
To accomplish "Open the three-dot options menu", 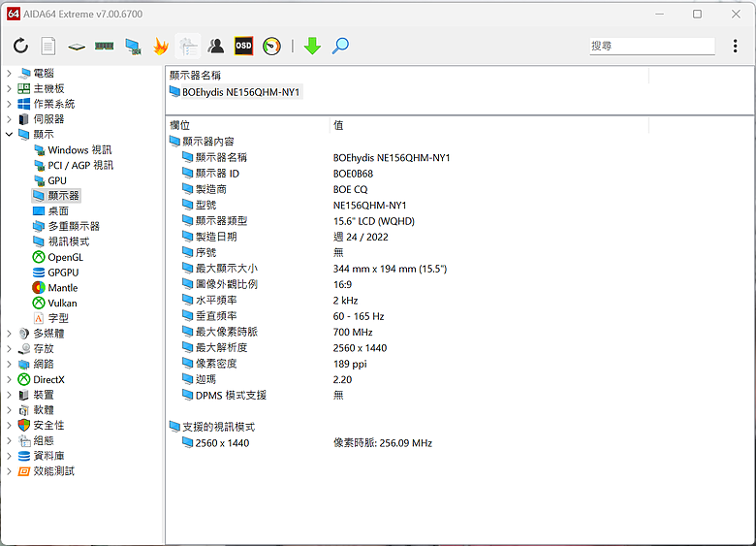I will (735, 46).
